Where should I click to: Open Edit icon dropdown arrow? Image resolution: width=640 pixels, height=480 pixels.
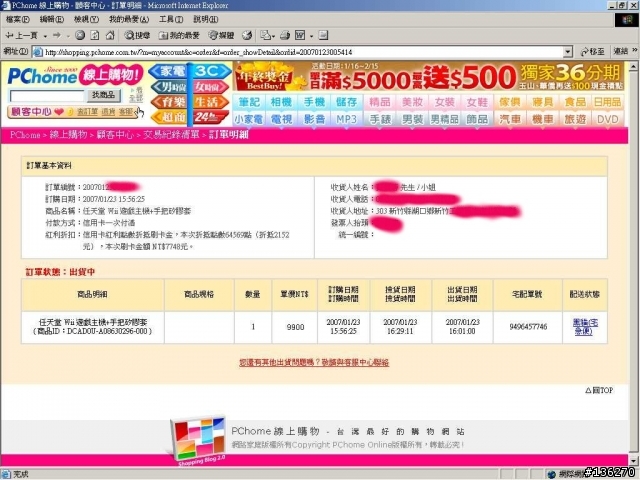(311, 36)
